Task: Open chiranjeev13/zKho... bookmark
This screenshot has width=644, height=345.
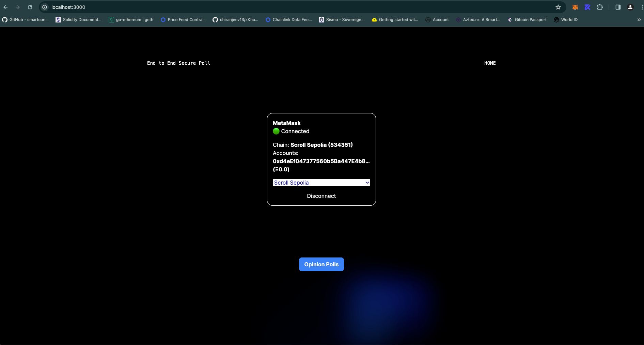Action: pyautogui.click(x=235, y=20)
